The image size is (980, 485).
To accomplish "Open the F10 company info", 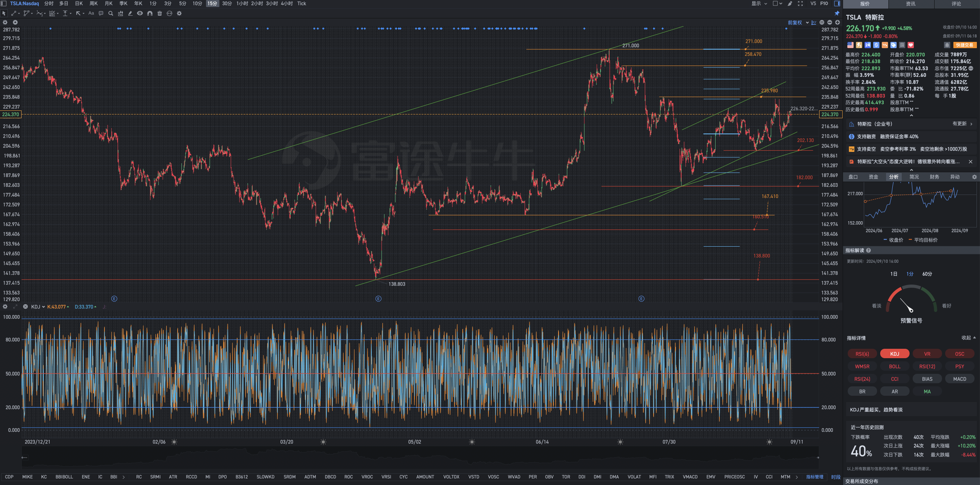I will point(824,4).
